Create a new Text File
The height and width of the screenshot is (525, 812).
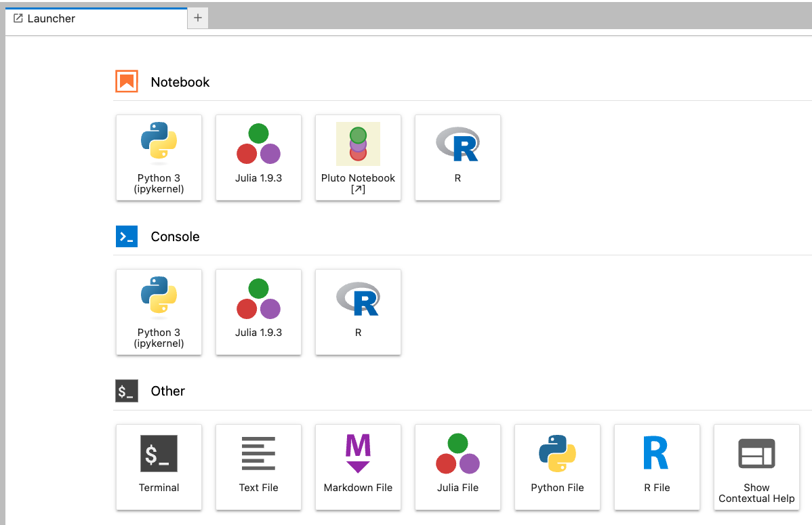(x=258, y=467)
